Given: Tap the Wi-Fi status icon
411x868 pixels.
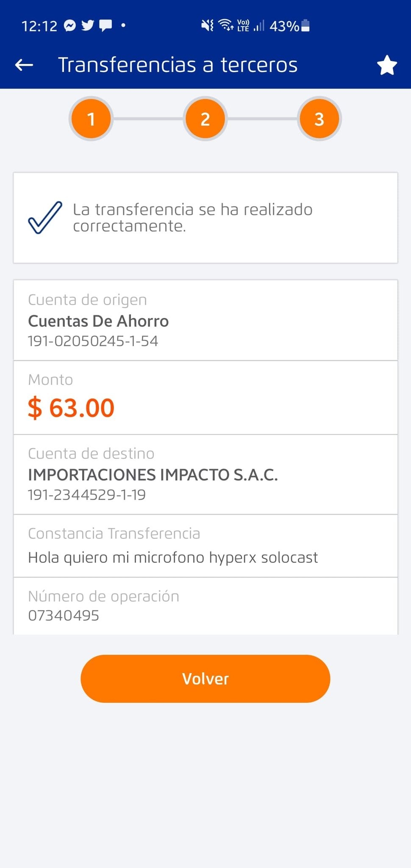Looking at the screenshot, I should (226, 25).
